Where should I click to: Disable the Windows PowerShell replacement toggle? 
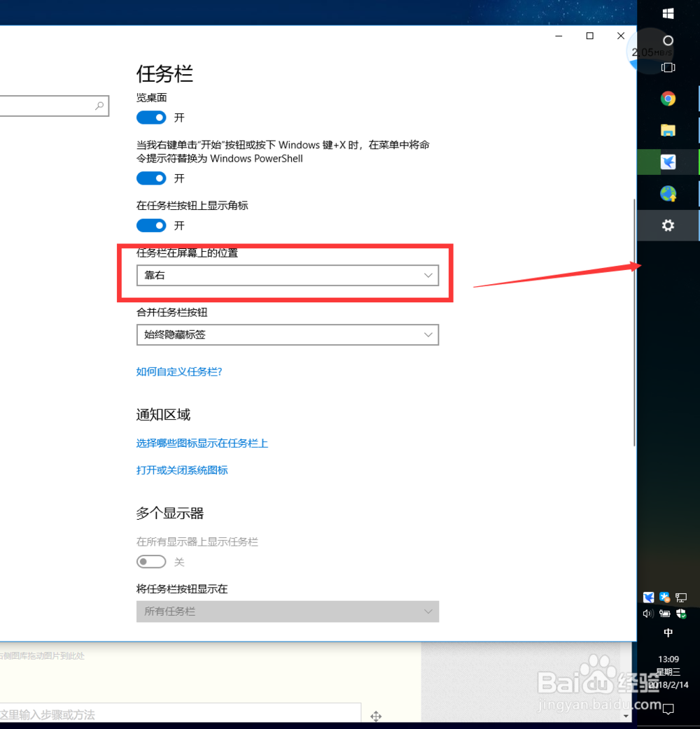(151, 178)
